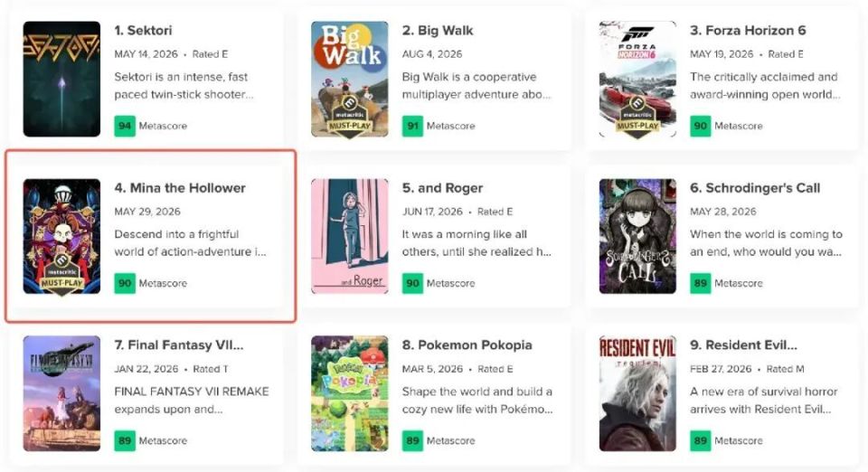
Task: Click the Must-Play badge on Big Walk cover
Action: pos(349,117)
